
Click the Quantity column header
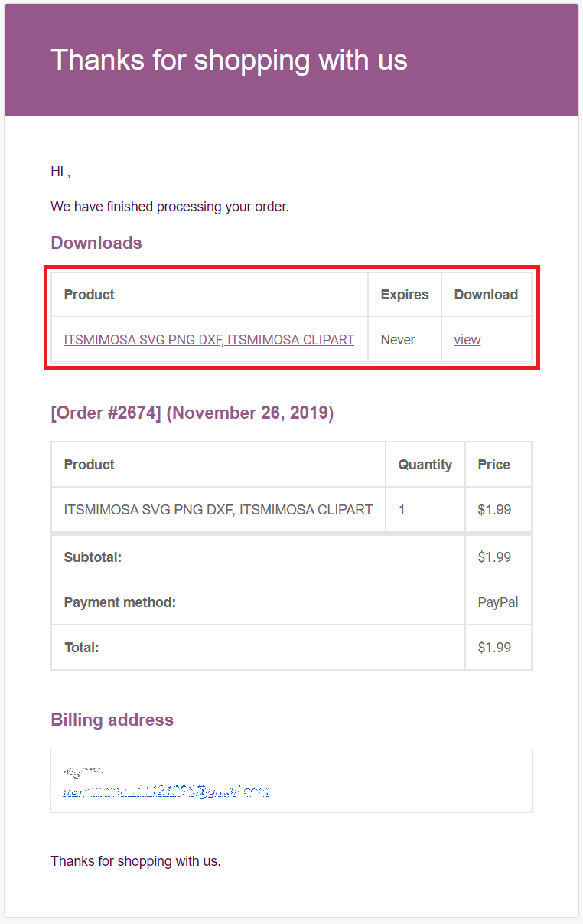(425, 465)
